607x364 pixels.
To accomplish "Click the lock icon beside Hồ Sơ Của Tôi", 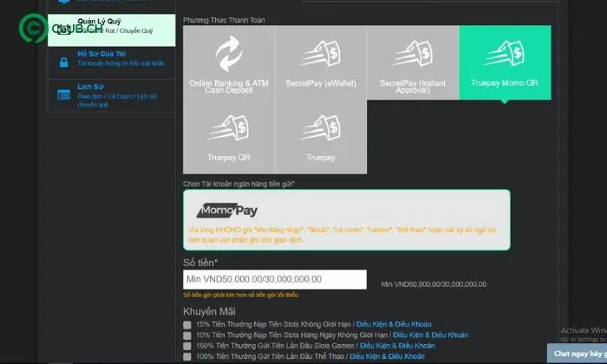I will [64, 62].
